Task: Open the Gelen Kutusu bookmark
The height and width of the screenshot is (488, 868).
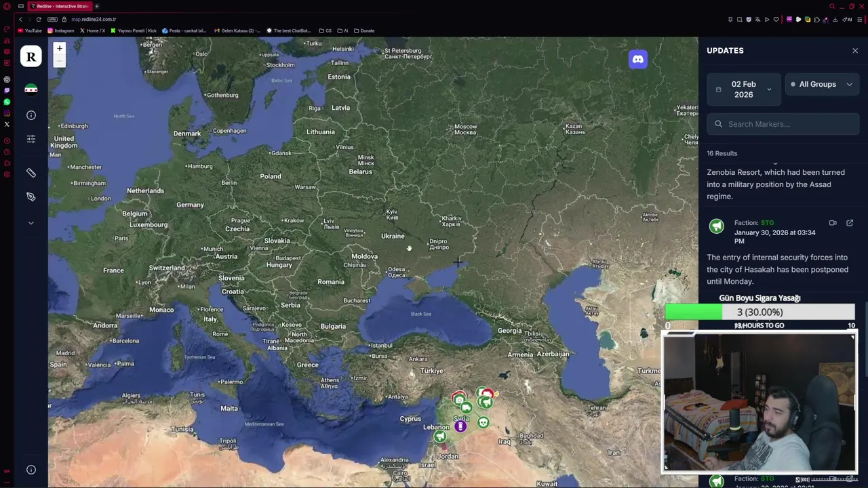Action: pyautogui.click(x=237, y=30)
